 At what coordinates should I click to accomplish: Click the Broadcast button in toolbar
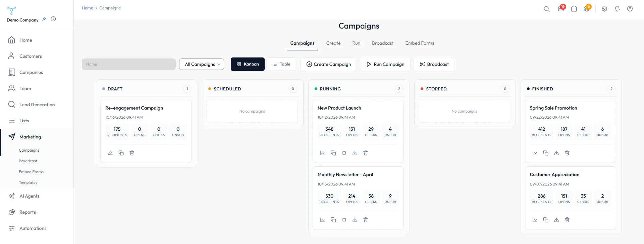click(x=434, y=64)
